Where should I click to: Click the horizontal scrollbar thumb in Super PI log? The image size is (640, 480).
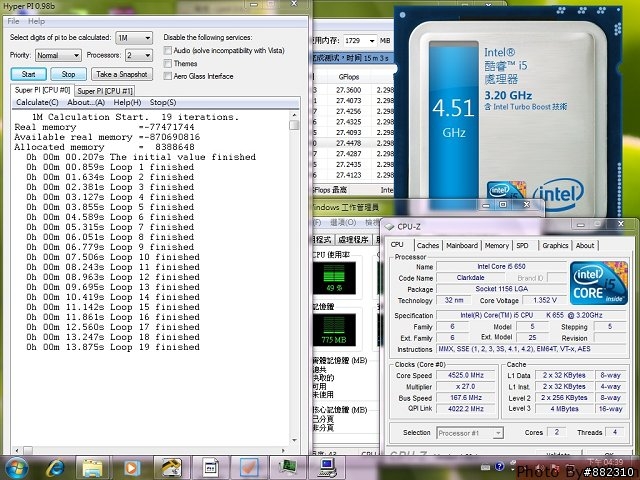tap(28, 451)
